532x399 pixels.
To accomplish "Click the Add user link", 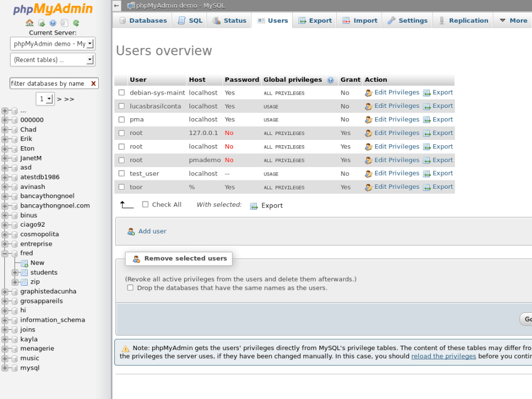I will click(152, 231).
